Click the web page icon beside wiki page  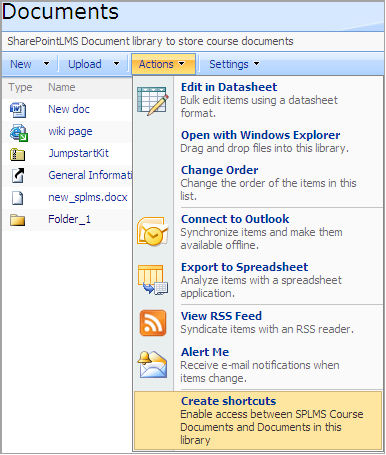point(19,132)
